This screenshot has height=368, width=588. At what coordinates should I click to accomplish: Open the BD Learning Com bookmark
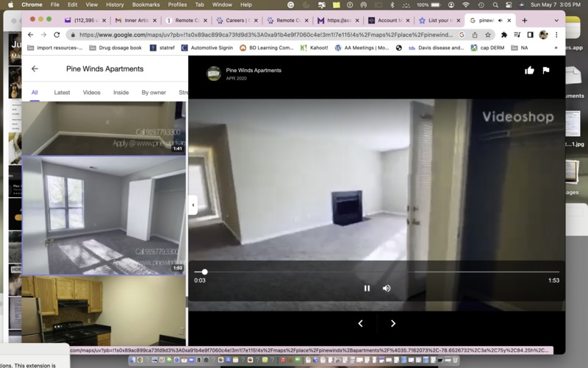coord(267,48)
